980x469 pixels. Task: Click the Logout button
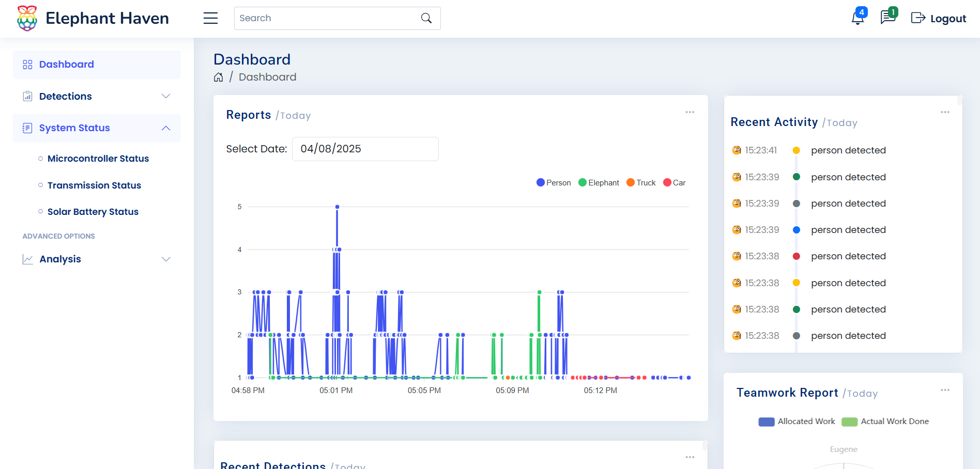pos(938,18)
